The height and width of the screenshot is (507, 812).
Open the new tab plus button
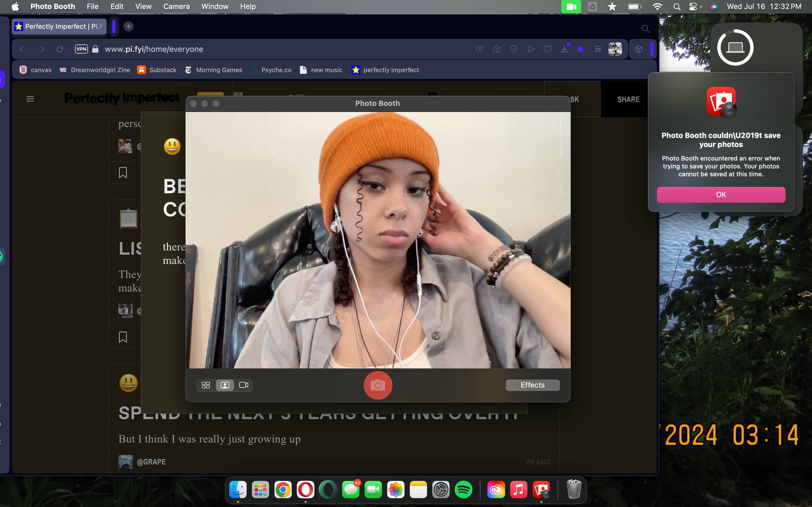click(128, 26)
